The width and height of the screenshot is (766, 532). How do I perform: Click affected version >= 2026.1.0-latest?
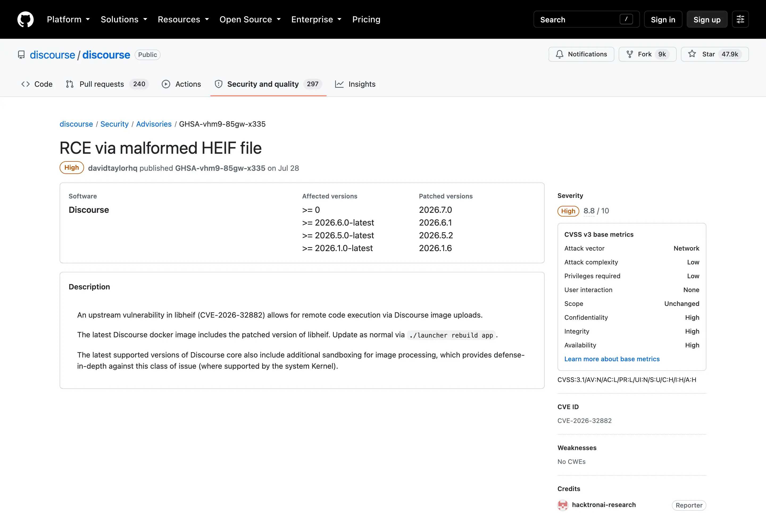click(x=337, y=248)
